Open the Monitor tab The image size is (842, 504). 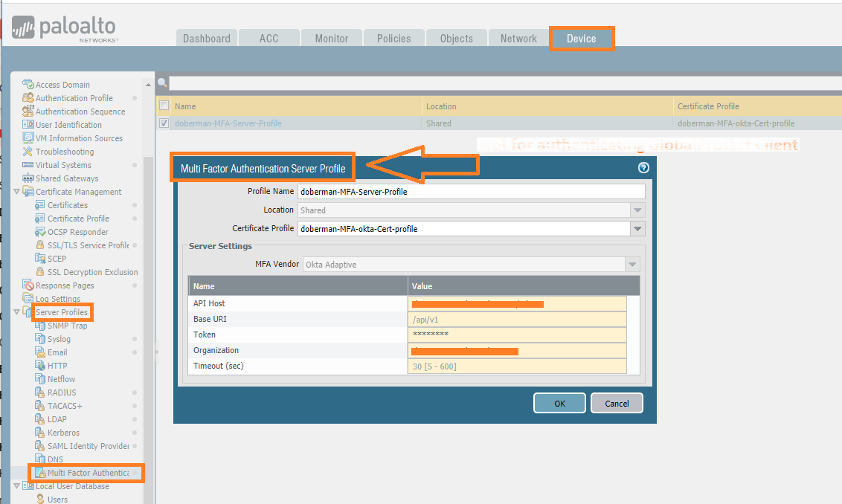pyautogui.click(x=331, y=38)
